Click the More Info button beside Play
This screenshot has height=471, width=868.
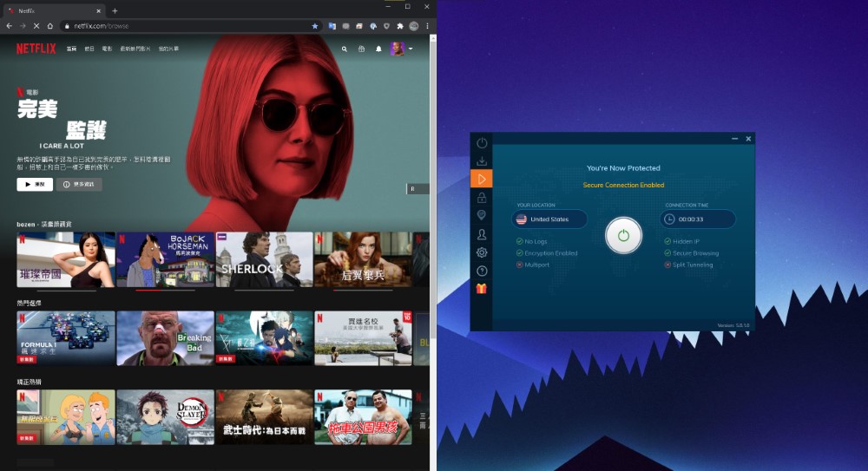point(80,185)
